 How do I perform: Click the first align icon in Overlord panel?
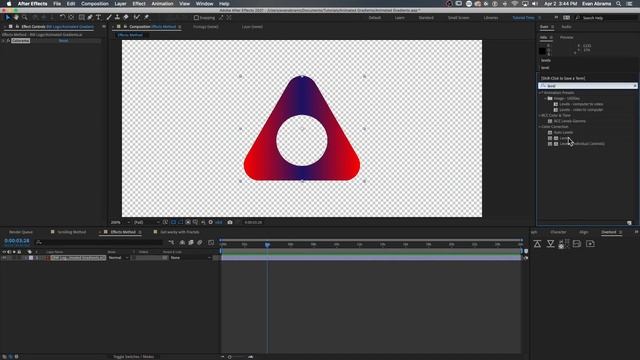point(537,244)
